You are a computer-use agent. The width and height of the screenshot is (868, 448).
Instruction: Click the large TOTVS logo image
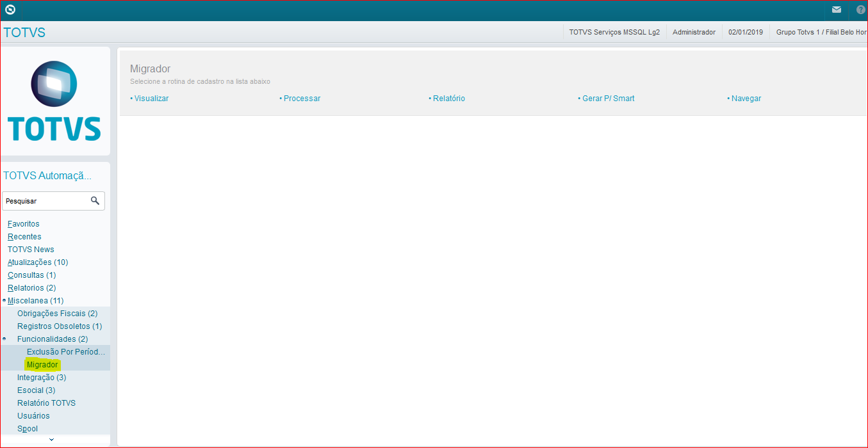coord(54,101)
